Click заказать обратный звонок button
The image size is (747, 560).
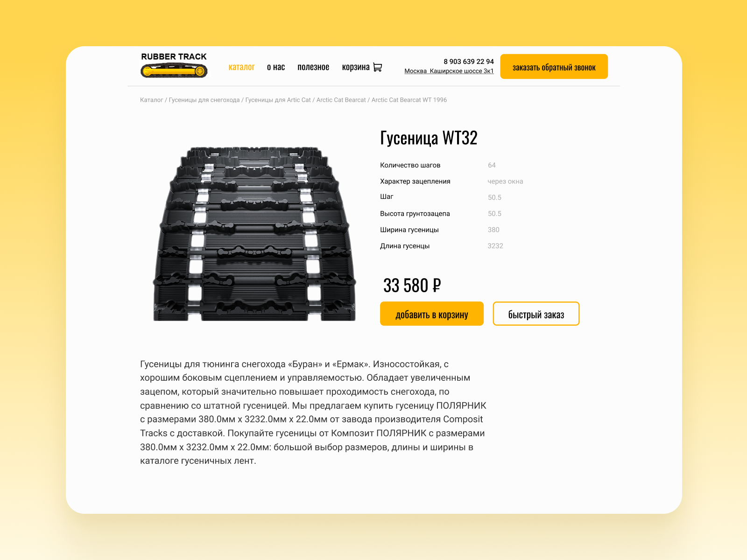[554, 67]
